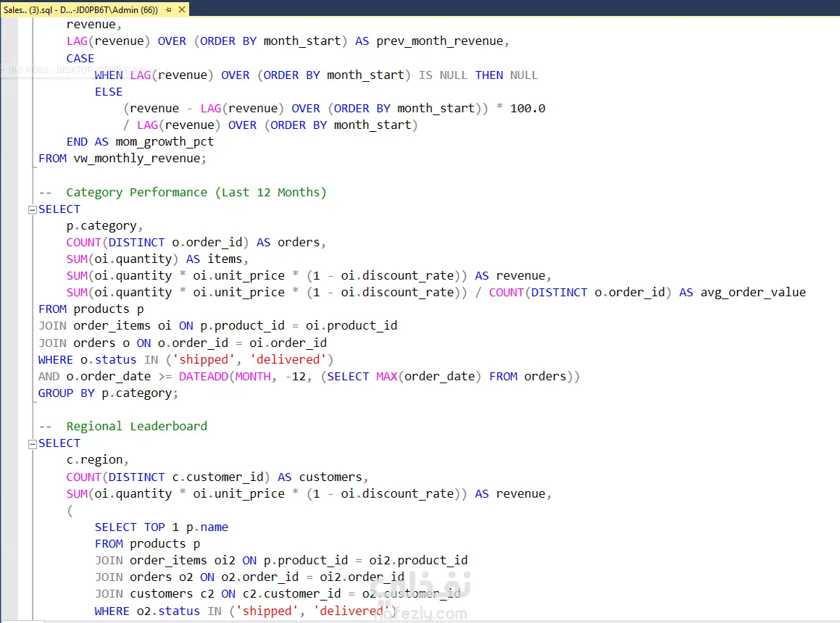840x623 pixels.
Task: Click 'COUNT(DISTINCT c.customer_id) AS customers,' line
Action: tap(217, 477)
